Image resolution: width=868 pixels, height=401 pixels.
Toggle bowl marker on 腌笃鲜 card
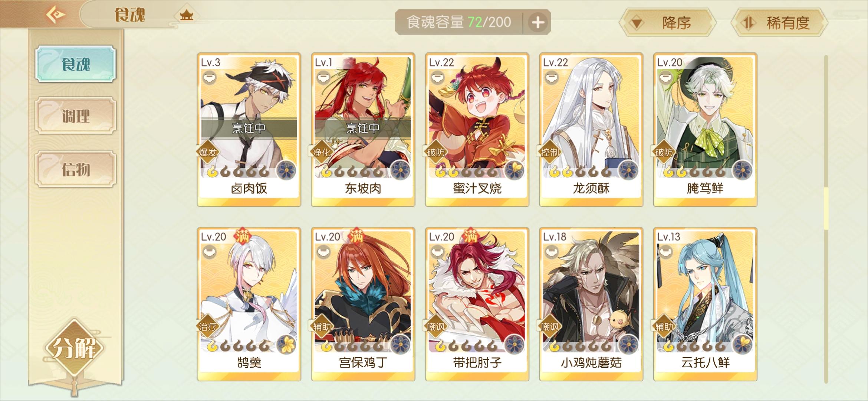click(x=665, y=78)
